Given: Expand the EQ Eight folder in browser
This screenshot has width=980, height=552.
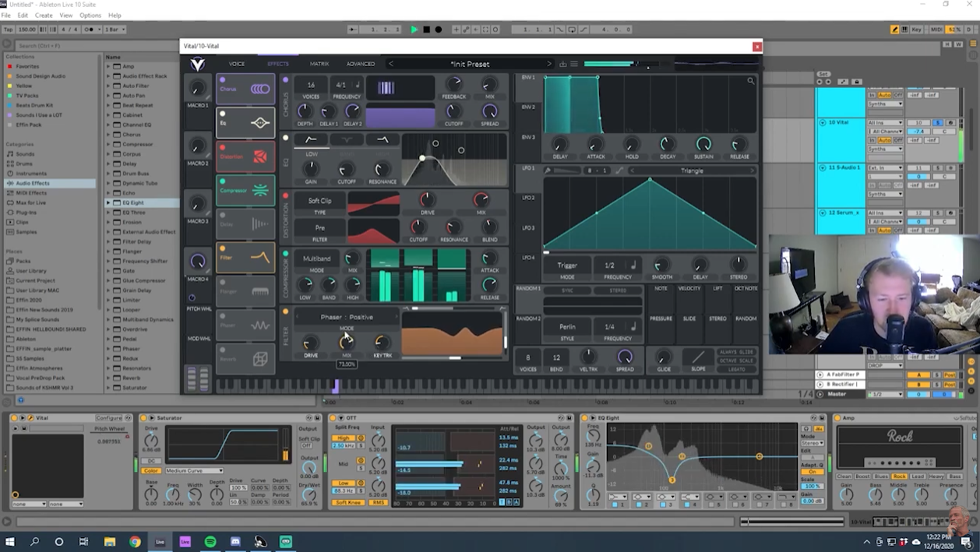Looking at the screenshot, I should pyautogui.click(x=108, y=202).
